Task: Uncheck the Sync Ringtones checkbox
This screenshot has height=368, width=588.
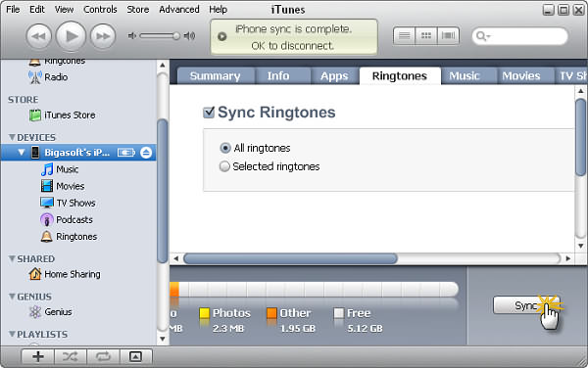Action: (209, 113)
